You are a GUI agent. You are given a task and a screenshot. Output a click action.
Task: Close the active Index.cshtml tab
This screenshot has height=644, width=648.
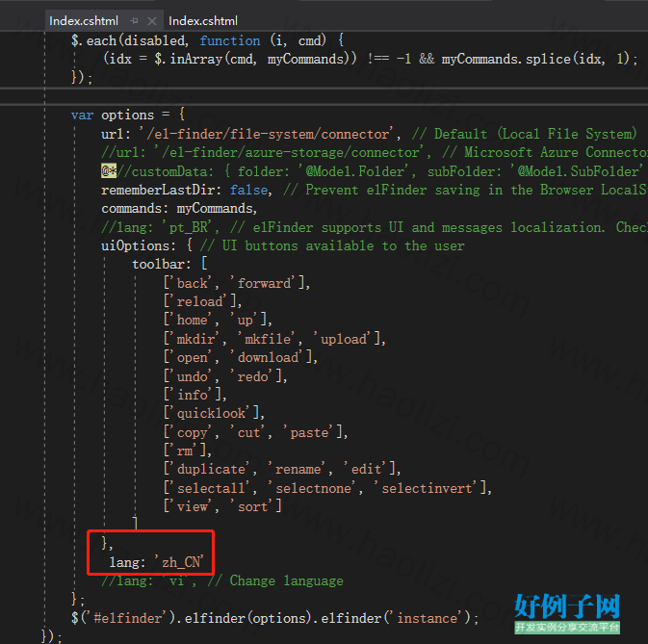click(152, 21)
